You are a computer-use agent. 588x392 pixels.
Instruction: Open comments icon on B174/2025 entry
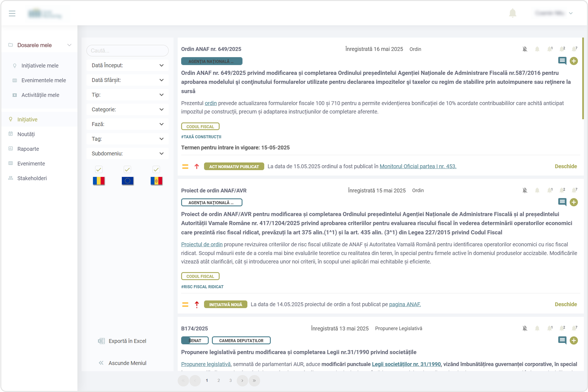point(562,340)
